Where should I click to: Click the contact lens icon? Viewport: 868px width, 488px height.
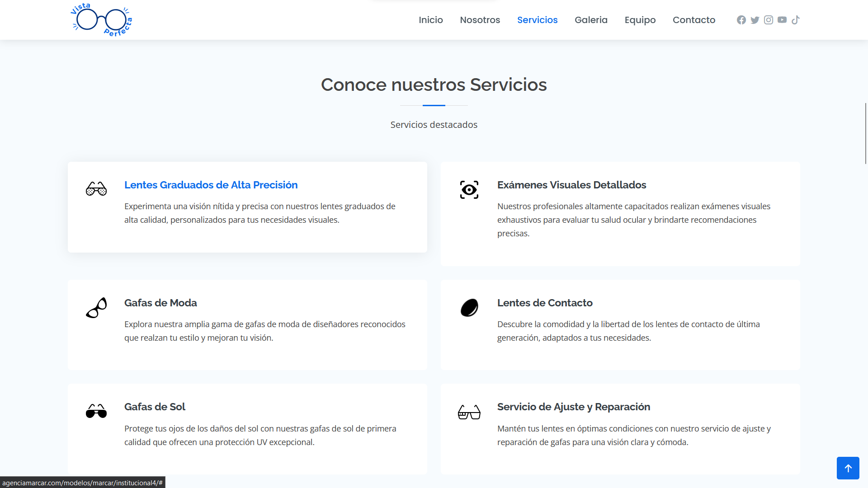469,308
